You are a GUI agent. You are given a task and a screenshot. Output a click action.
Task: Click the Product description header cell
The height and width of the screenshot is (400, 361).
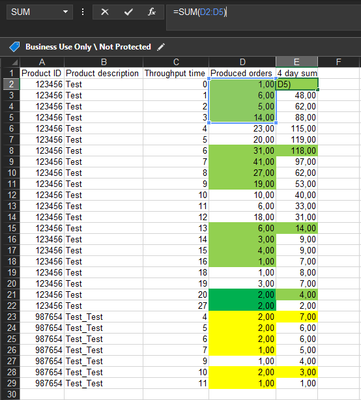tap(104, 73)
